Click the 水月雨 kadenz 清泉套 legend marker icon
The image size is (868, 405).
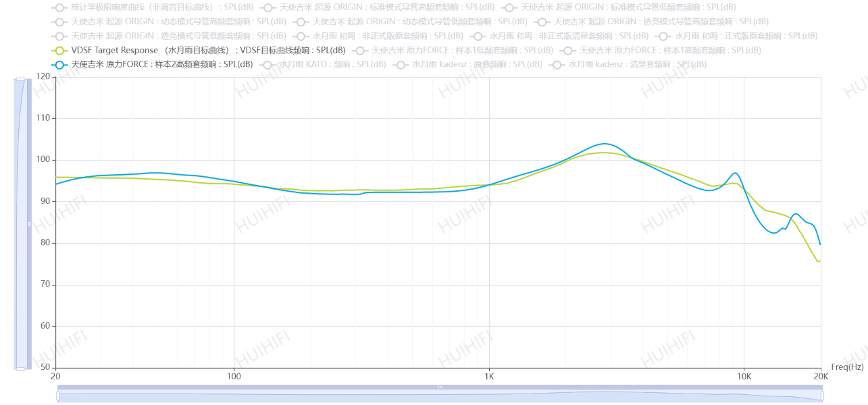(557, 65)
